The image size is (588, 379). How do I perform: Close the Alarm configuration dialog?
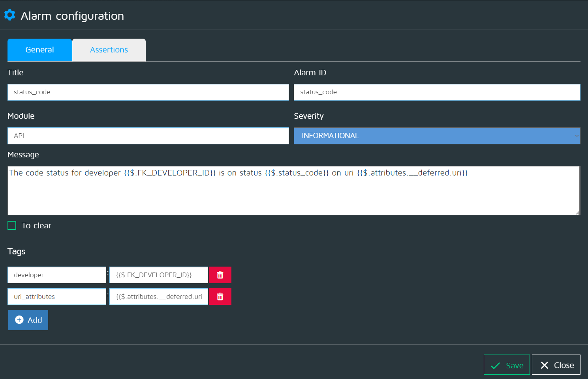coord(556,365)
